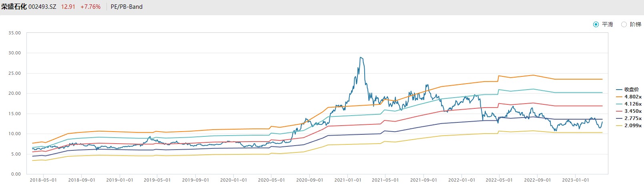Click the 0.00 y-axis label
The image size is (644, 184).
pyautogui.click(x=16, y=174)
